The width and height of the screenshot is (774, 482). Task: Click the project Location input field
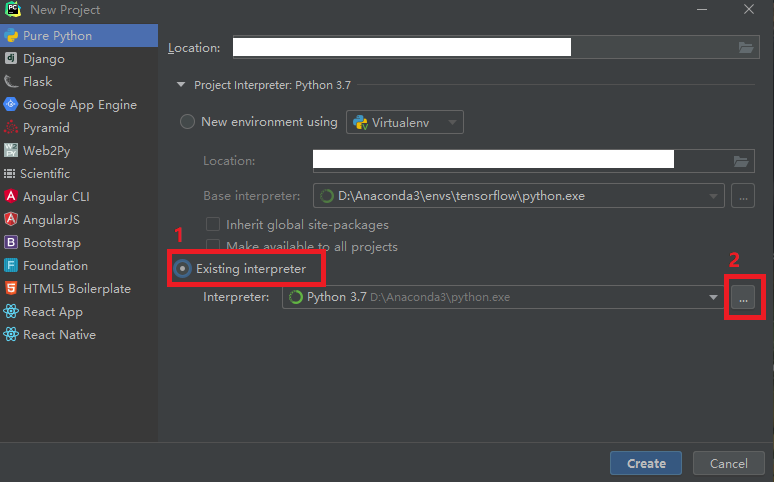496,47
